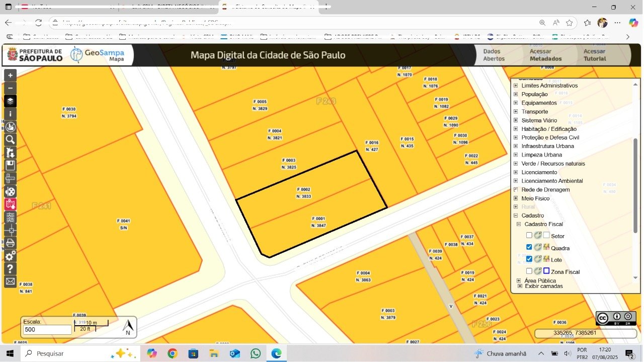Image resolution: width=644 pixels, height=362 pixels.
Task: Go back with the browser back arrow
Action: [9, 23]
